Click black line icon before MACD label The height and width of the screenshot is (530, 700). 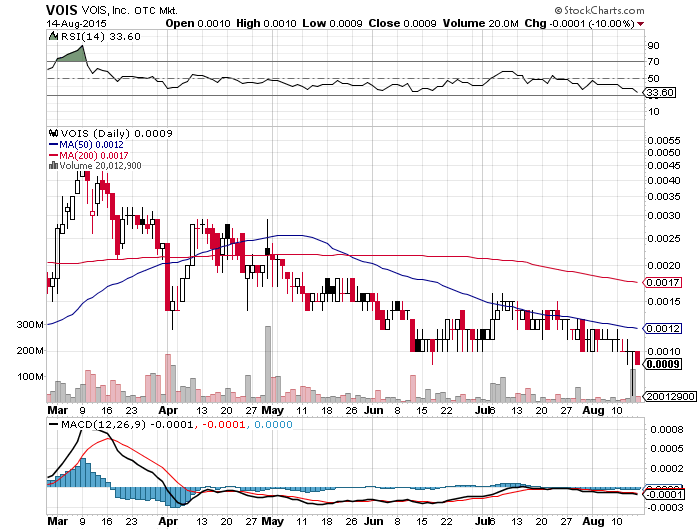pos(54,424)
